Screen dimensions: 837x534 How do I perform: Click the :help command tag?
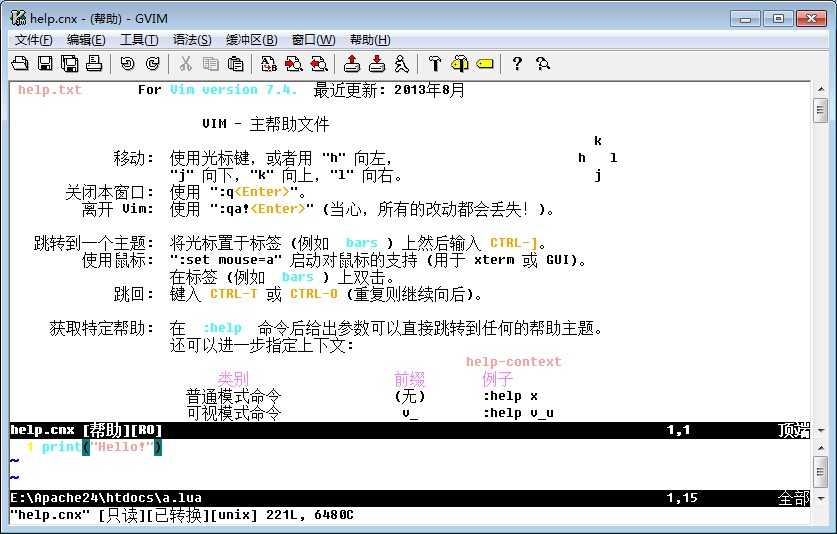point(222,328)
